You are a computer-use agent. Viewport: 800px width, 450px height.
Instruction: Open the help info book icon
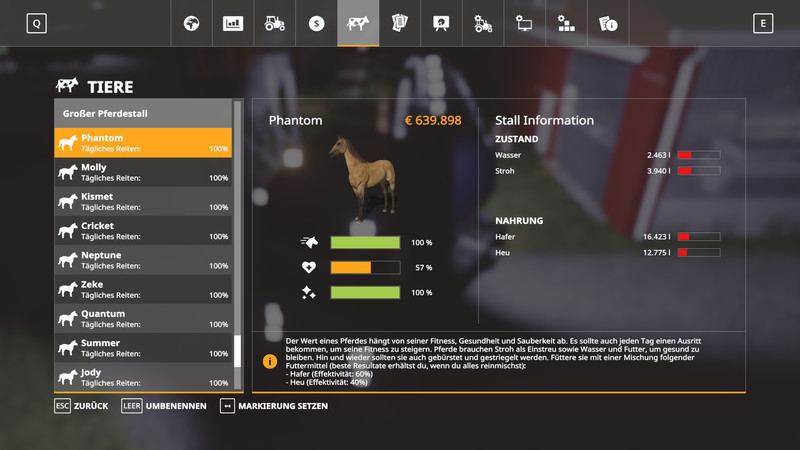607,23
